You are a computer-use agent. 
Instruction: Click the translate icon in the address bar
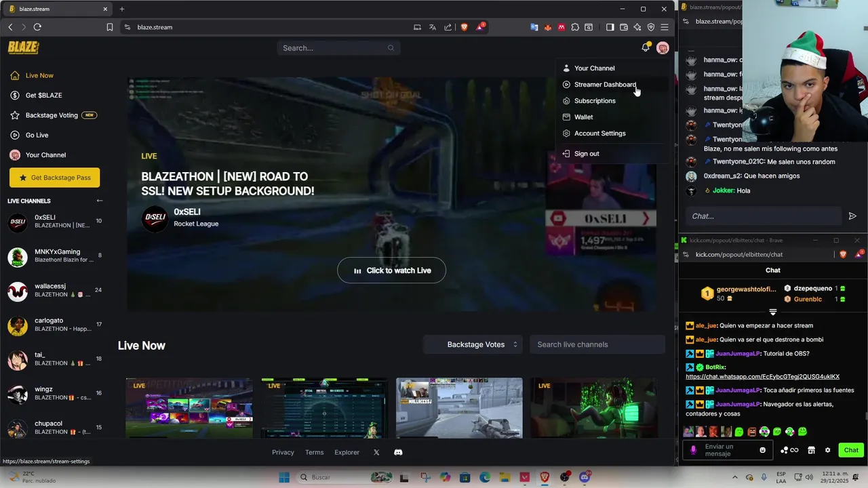tap(433, 27)
